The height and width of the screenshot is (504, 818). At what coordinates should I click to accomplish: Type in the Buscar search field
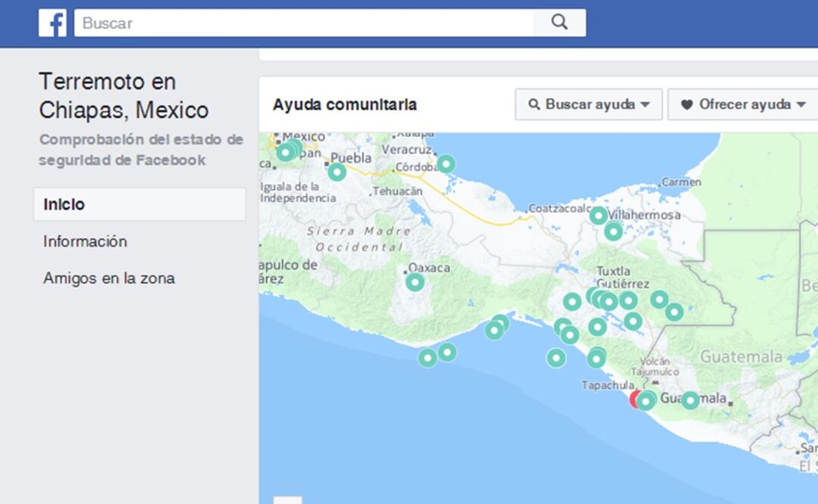pyautogui.click(x=303, y=23)
